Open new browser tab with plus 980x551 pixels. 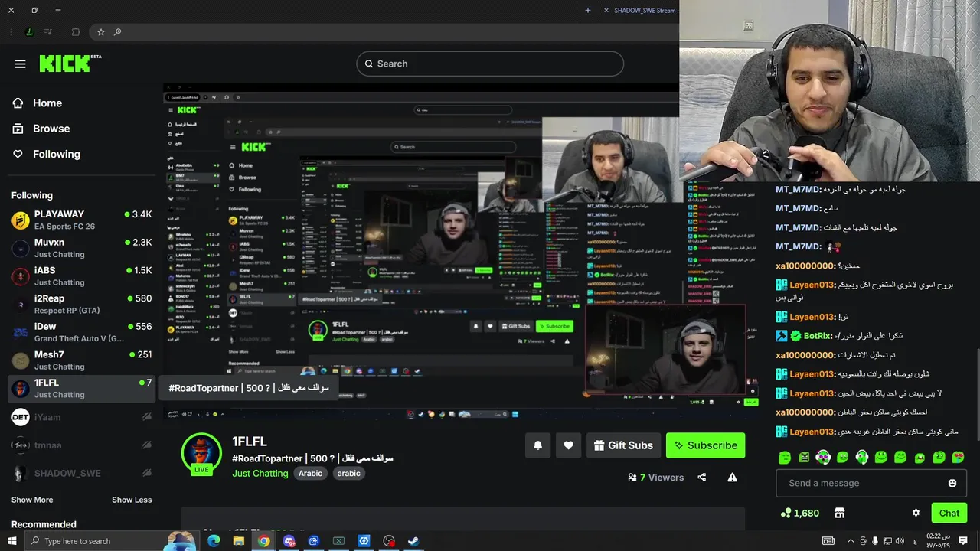tap(588, 10)
